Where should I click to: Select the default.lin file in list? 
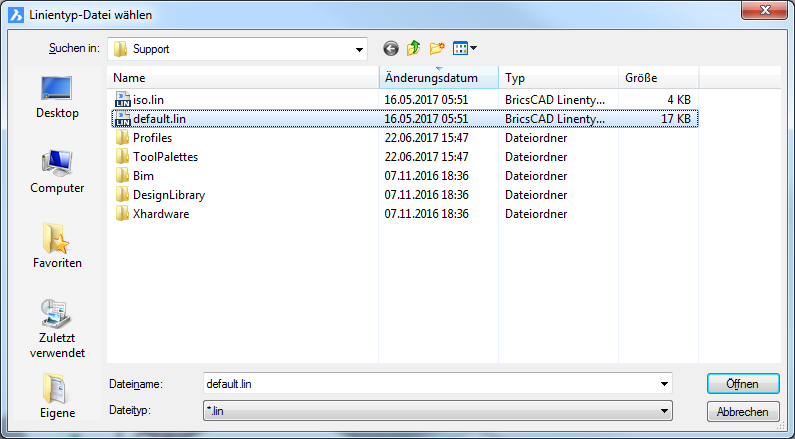pos(158,119)
